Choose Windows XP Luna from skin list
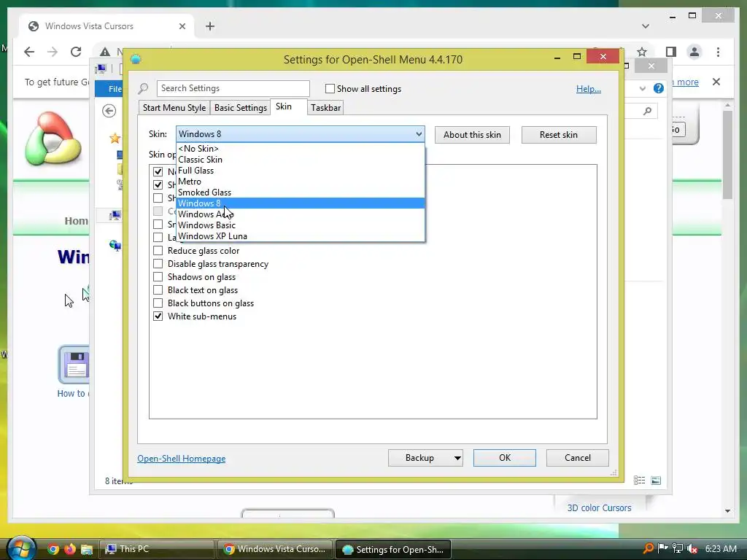This screenshot has width=747, height=560. point(300,236)
